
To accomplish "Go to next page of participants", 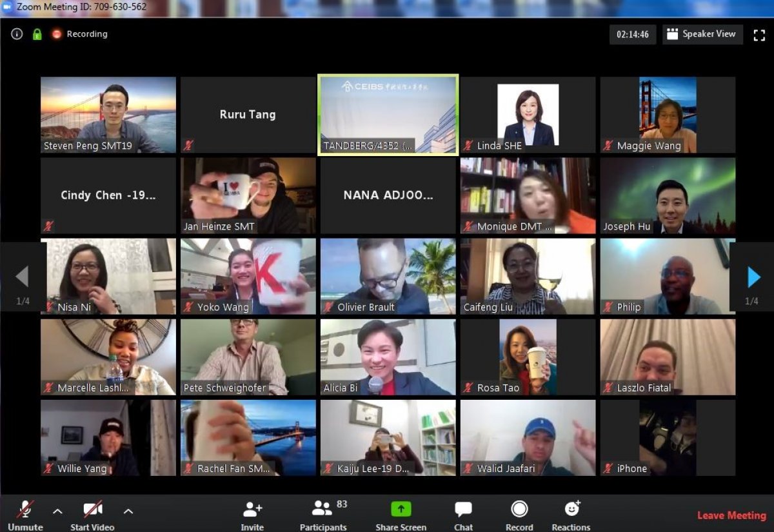I will (x=752, y=277).
